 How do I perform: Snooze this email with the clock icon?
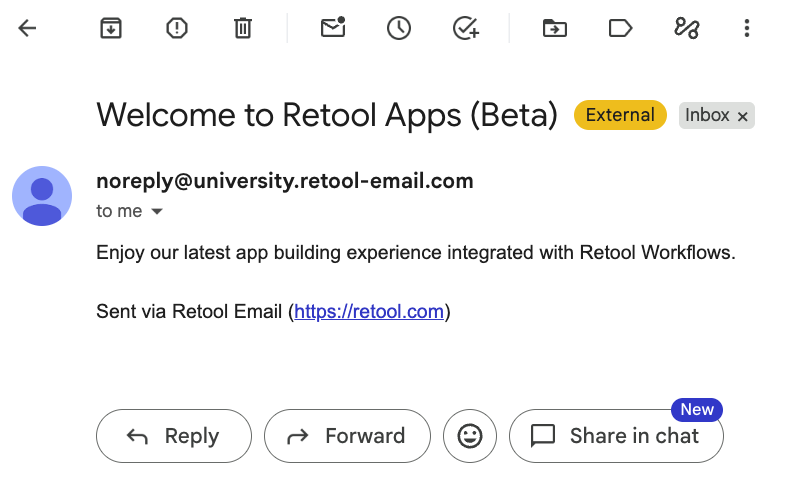click(x=399, y=28)
